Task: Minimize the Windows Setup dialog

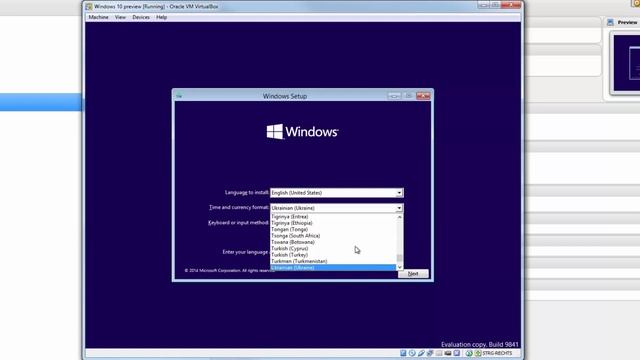Action: coord(394,96)
